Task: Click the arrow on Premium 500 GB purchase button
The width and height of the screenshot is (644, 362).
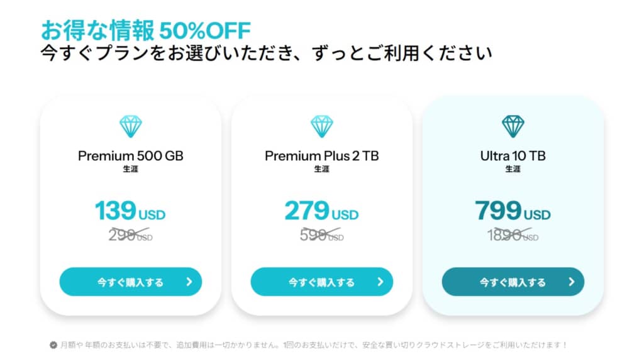Action: [x=189, y=282]
